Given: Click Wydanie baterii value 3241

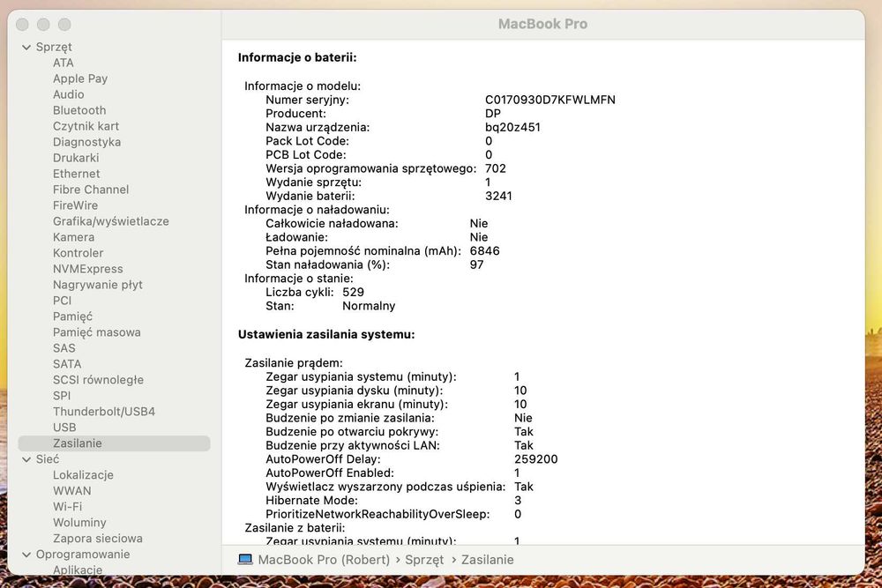Looking at the screenshot, I should coord(499,197).
